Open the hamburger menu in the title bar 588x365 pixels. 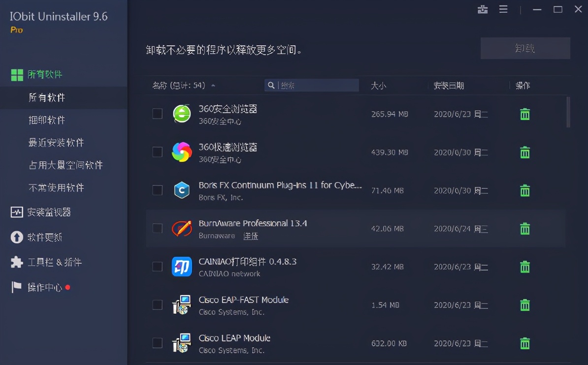[x=503, y=9]
